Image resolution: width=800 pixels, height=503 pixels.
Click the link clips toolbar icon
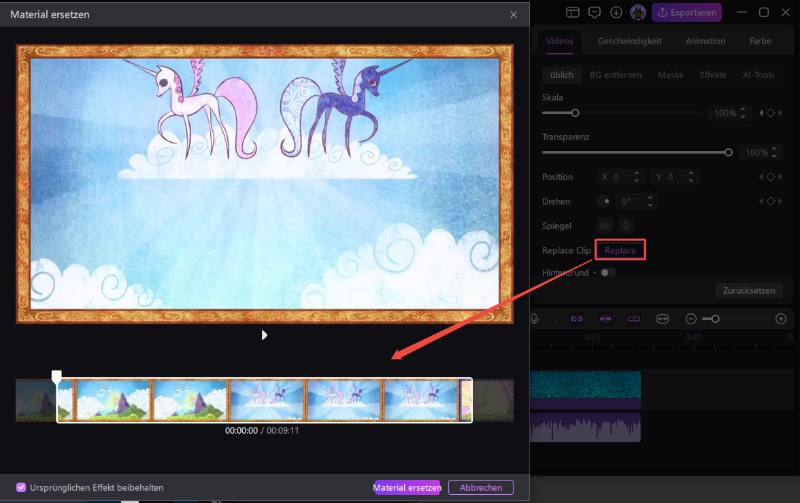[x=577, y=319]
